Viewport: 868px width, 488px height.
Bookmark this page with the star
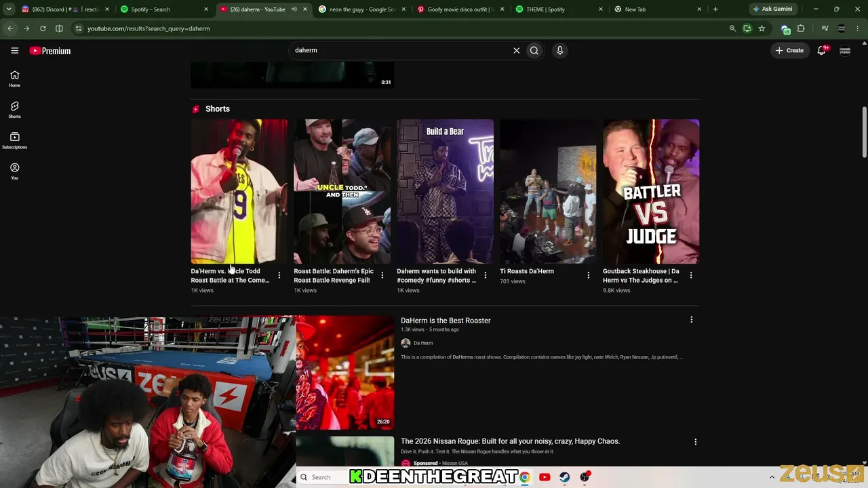pos(762,28)
